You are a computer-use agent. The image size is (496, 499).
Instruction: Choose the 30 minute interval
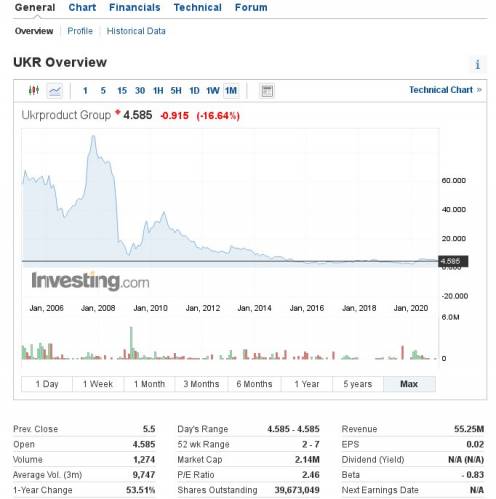tap(140, 90)
